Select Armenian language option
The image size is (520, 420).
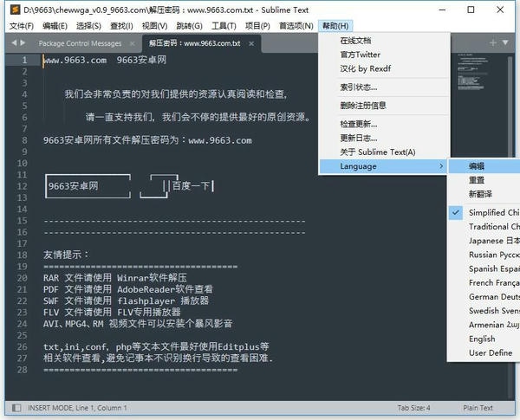coord(484,325)
